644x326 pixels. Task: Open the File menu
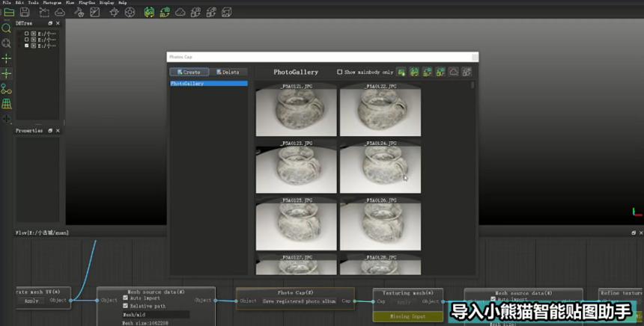pos(7,2)
